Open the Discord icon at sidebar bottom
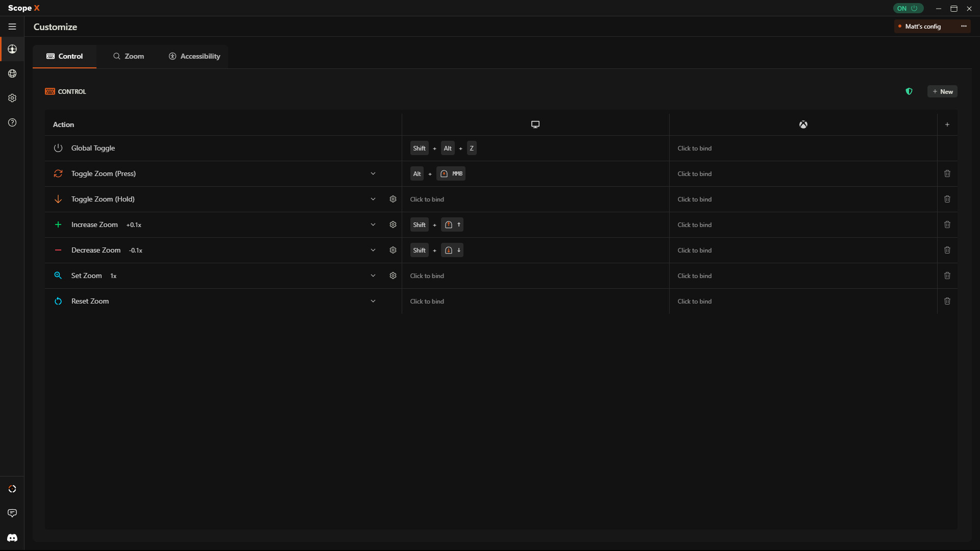980x551 pixels. tap(12, 538)
